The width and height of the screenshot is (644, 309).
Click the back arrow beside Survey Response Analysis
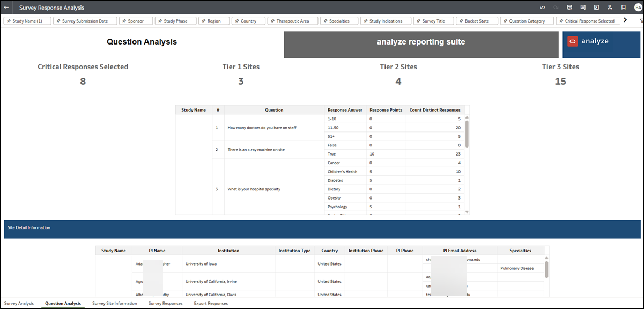point(7,8)
